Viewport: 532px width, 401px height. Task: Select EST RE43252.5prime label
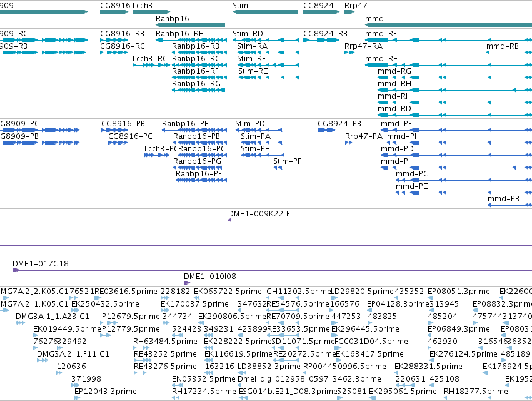click(165, 354)
